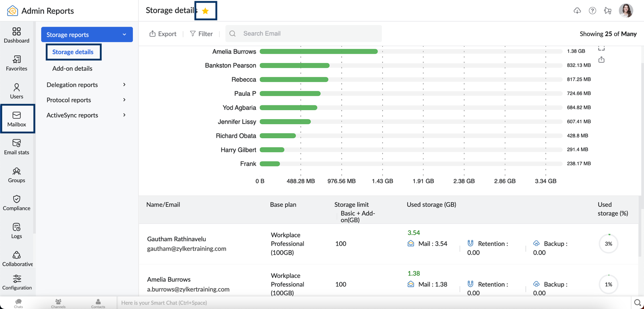Click Amelia Burrows' green storage bar
This screenshot has height=309, width=644.
click(318, 51)
